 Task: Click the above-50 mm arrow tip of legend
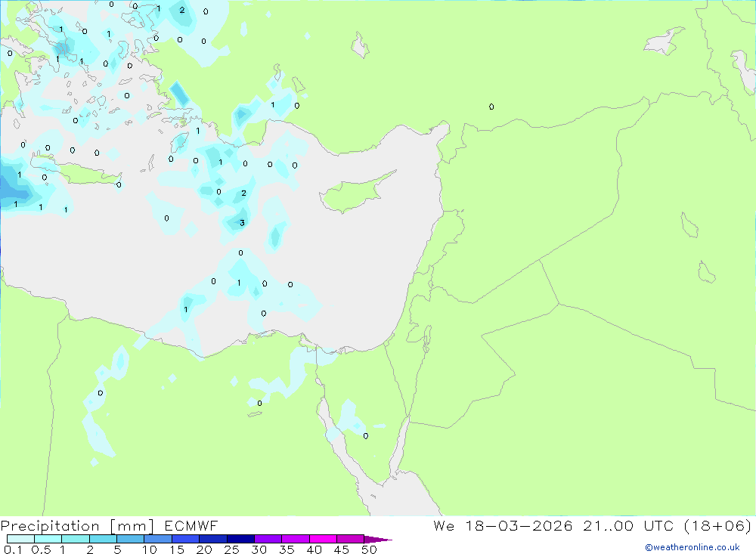pos(378,540)
